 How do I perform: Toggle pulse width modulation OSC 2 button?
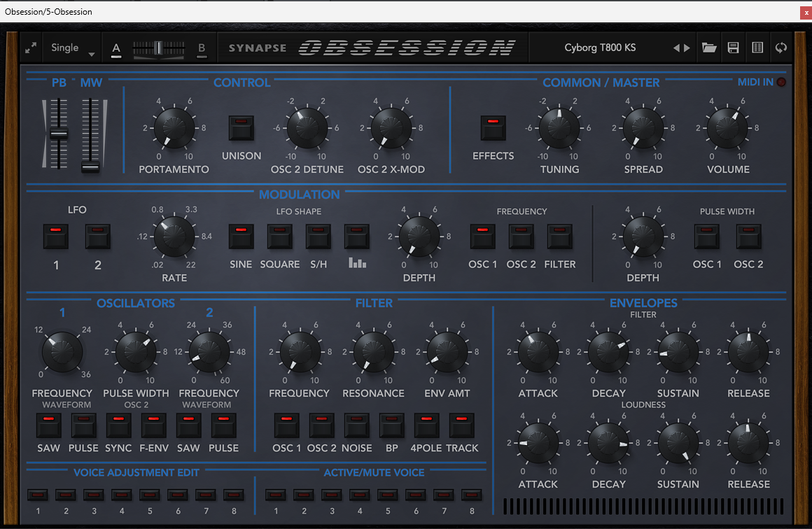[x=749, y=237]
